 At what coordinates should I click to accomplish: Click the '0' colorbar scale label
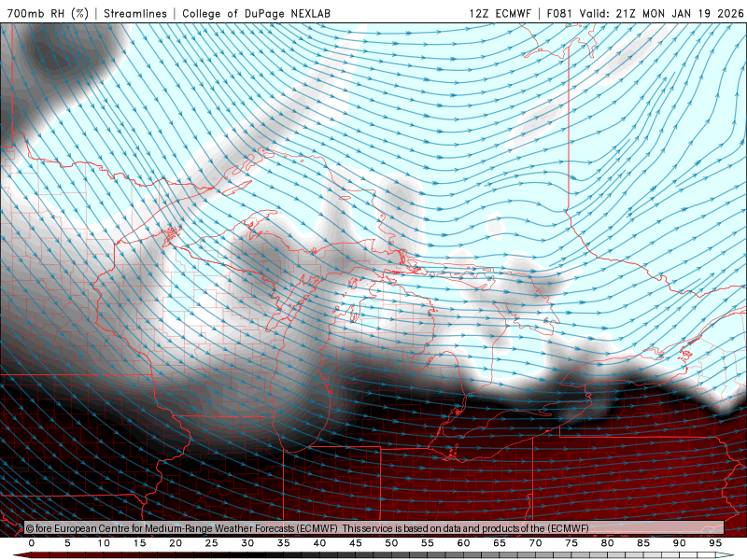32,543
